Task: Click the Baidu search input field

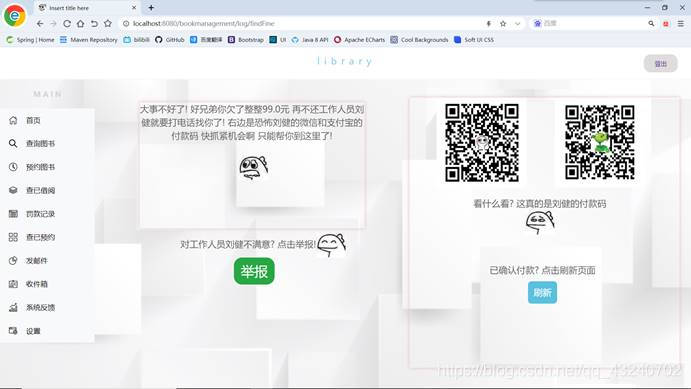Action: pos(595,23)
